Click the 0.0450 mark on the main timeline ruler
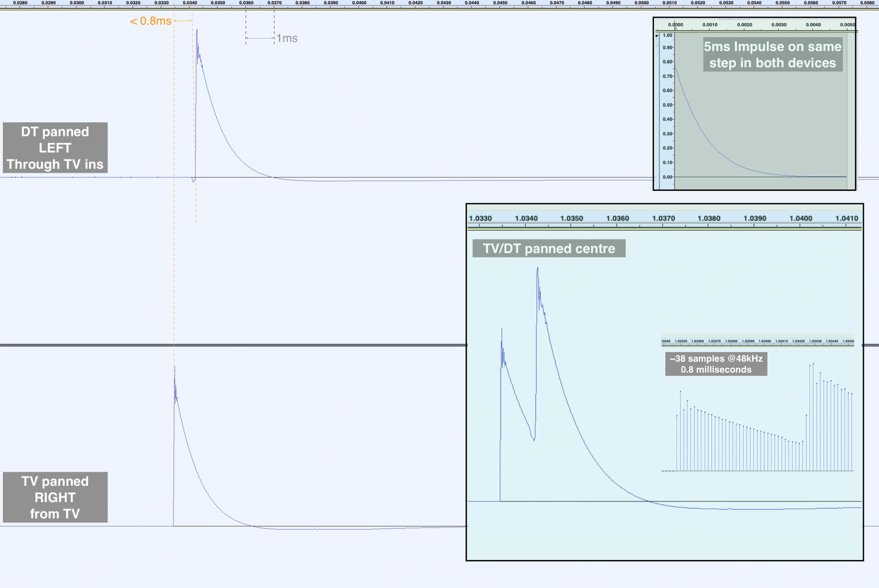Screen dimensions: 879x588 500,3
